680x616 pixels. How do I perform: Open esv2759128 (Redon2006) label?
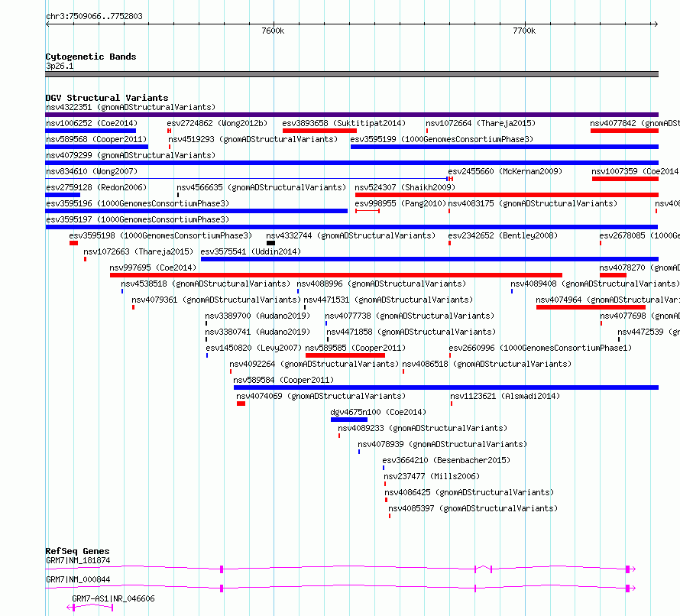96,187
